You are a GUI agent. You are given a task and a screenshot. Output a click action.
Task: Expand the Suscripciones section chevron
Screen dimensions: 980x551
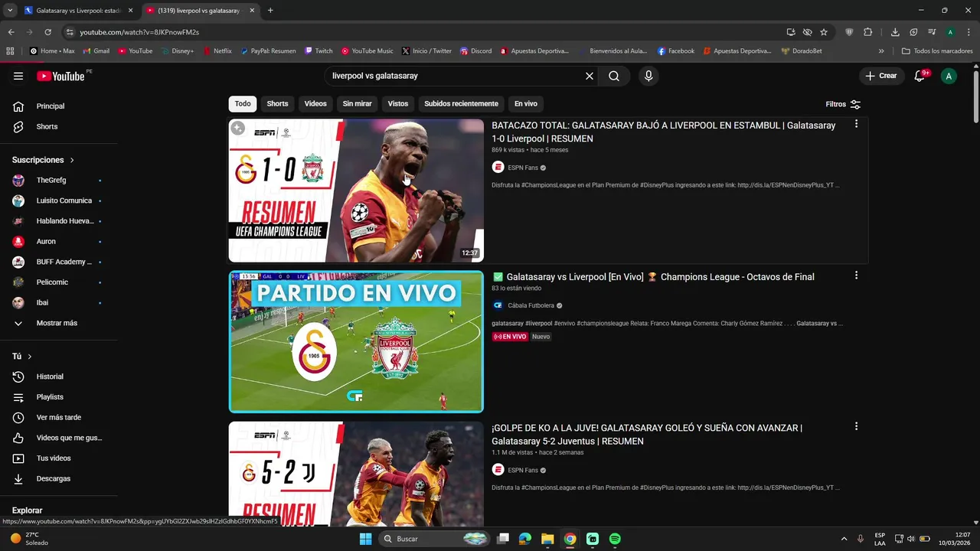[72, 160]
